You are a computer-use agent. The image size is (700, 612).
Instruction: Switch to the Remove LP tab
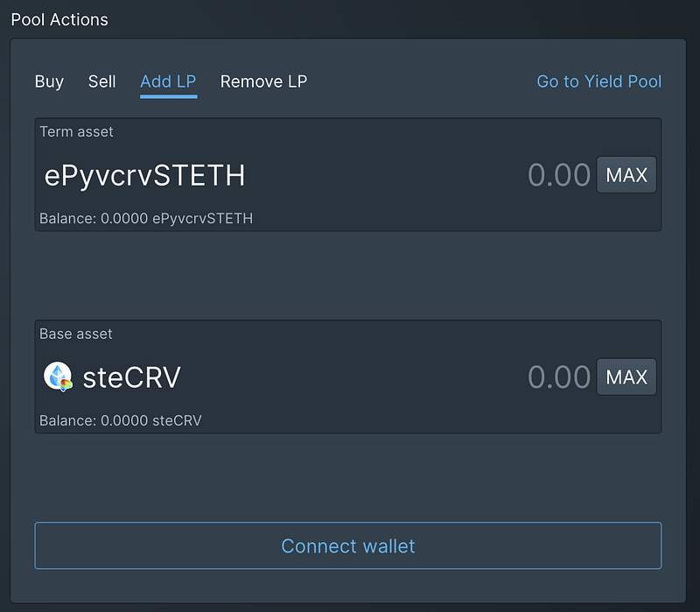coord(264,81)
